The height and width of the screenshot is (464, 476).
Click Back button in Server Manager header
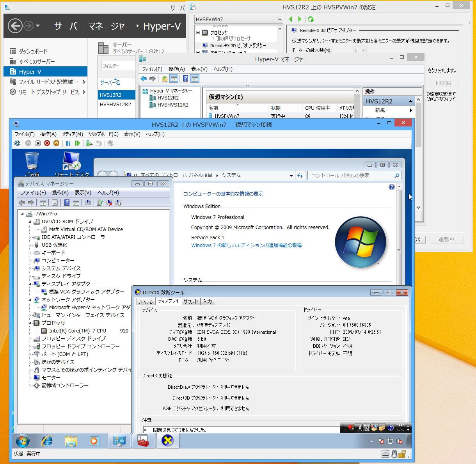pos(15,26)
